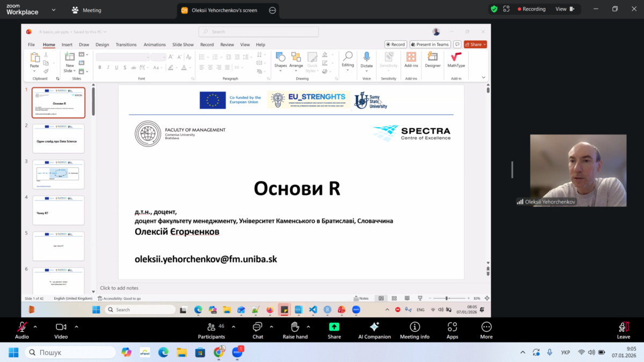Image resolution: width=644 pixels, height=362 pixels.
Task: Select Oleksii Yehorchenkov's screen tab
Action: coord(225,10)
